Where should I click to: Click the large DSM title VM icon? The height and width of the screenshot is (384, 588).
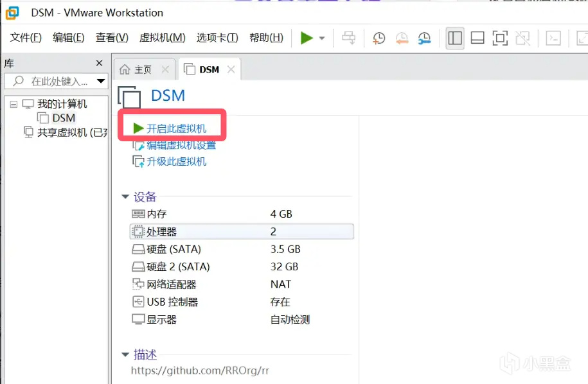tap(129, 98)
